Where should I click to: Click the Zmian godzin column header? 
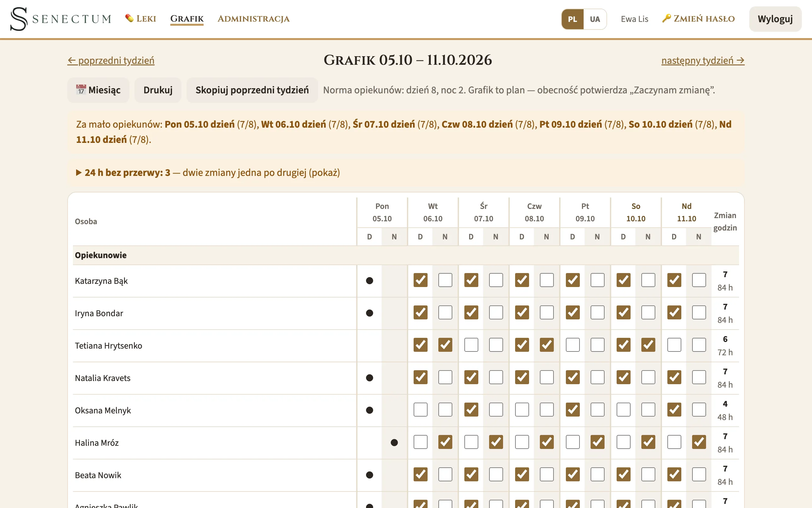[x=725, y=221]
